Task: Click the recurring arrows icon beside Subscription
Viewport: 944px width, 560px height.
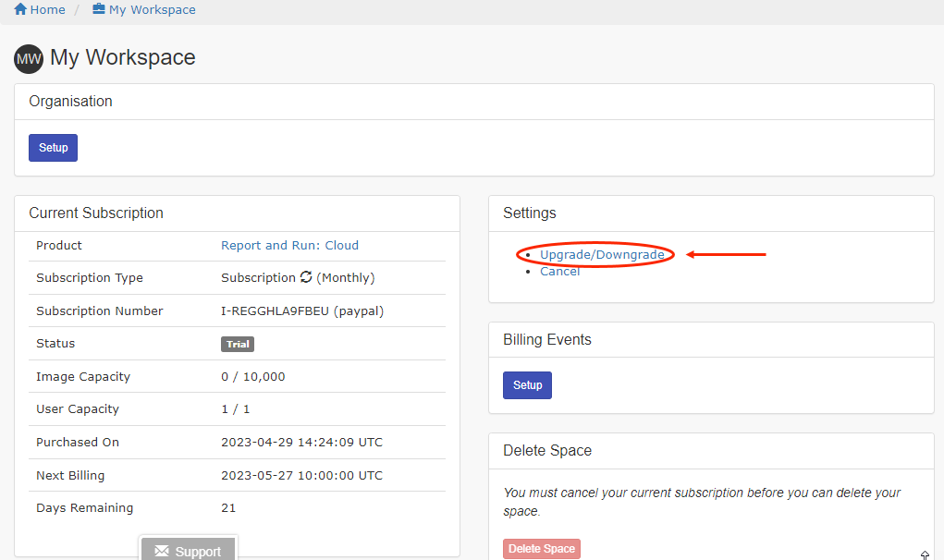Action: click(306, 277)
